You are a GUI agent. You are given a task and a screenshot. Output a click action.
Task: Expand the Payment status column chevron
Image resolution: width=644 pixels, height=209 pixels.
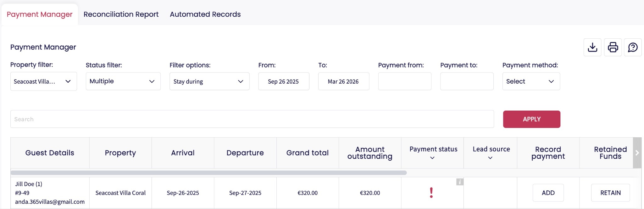point(432,158)
